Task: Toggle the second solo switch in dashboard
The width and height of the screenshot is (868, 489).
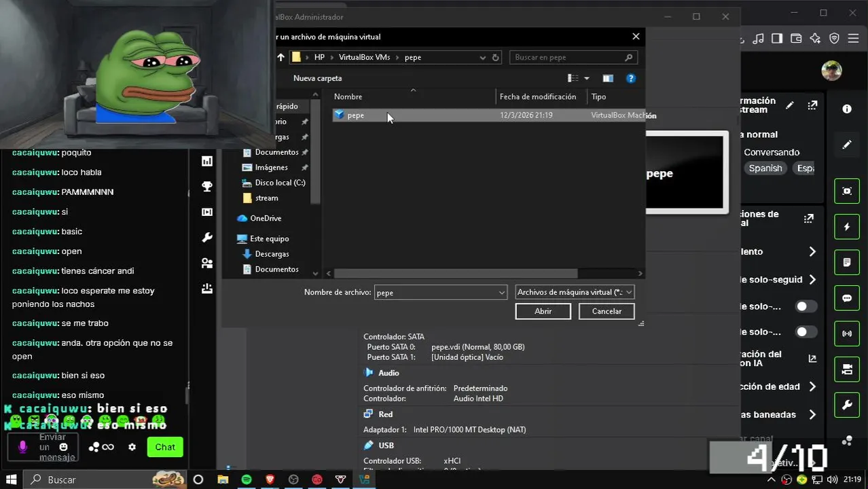Action: [806, 332]
